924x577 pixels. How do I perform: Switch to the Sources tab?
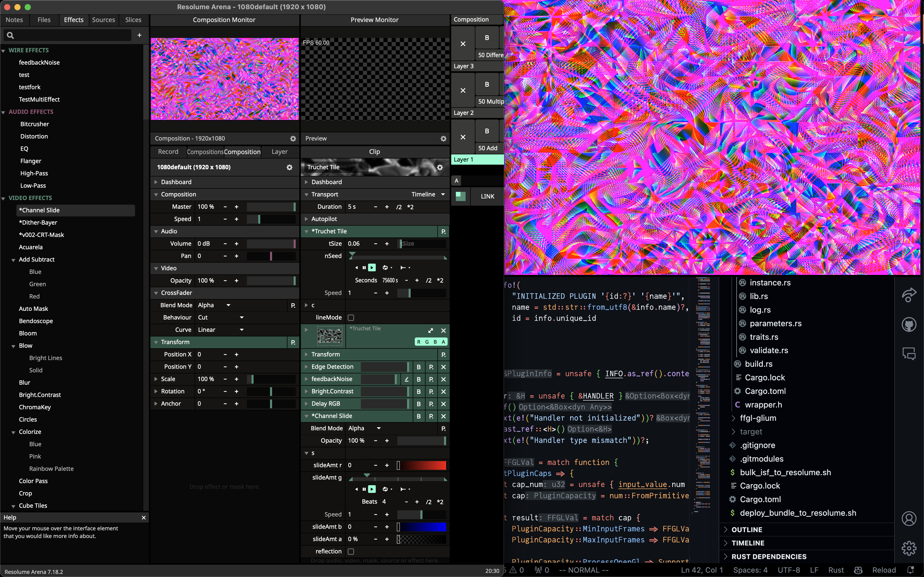click(103, 20)
